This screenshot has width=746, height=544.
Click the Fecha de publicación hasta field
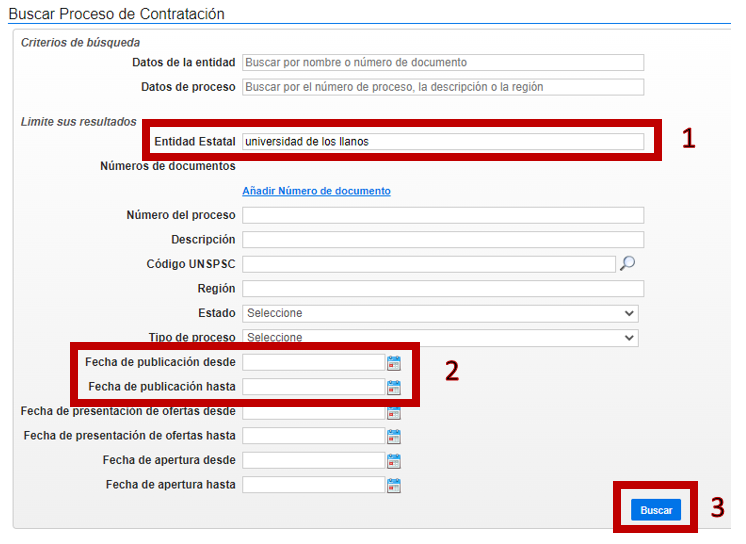click(314, 386)
